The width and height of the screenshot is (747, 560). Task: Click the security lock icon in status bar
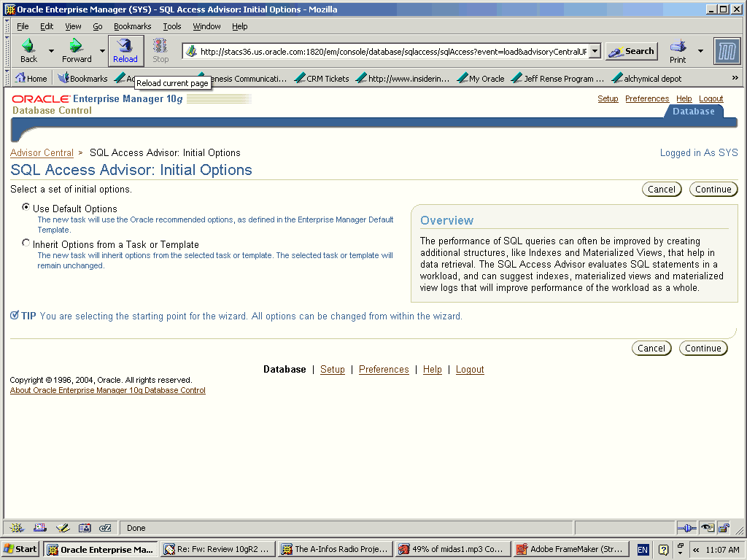click(723, 528)
